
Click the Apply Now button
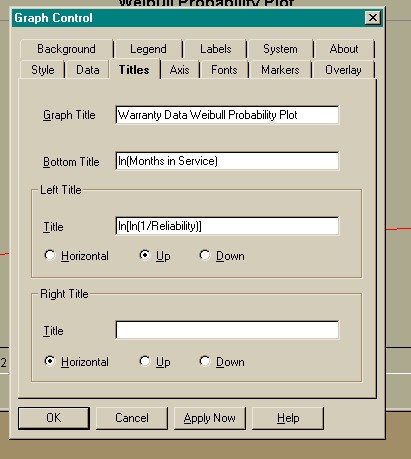point(210,418)
